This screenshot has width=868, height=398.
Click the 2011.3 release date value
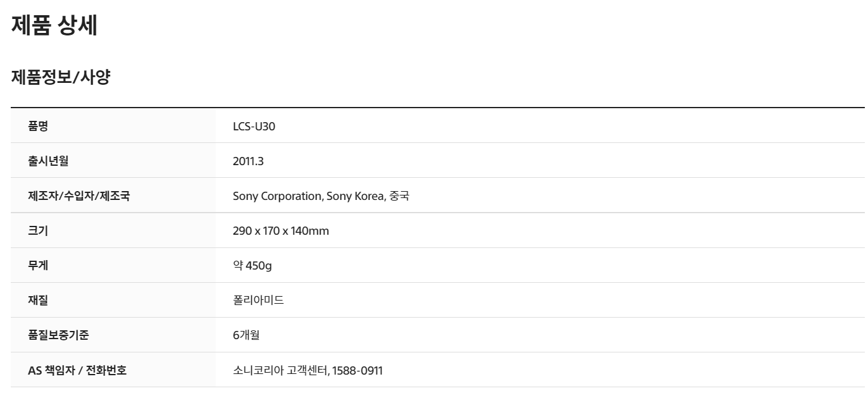(x=248, y=161)
